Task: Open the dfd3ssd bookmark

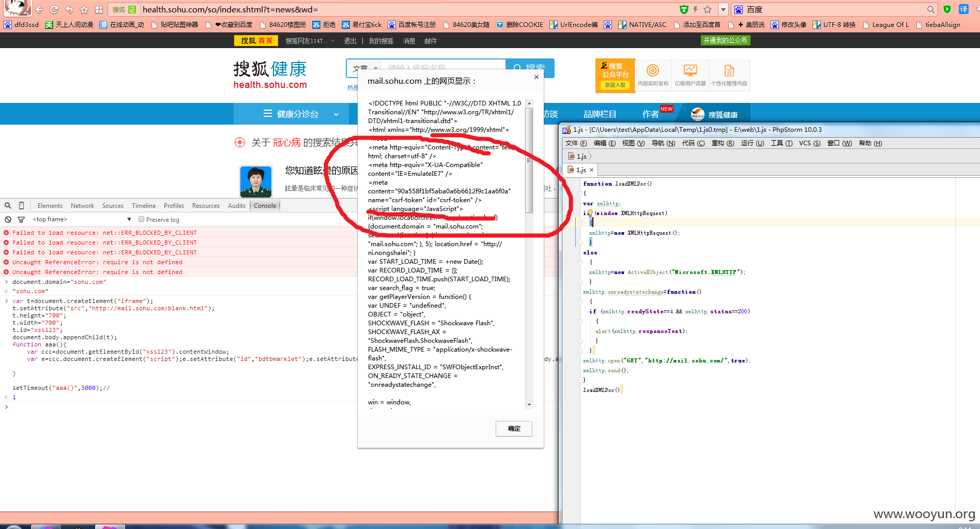Action: click(x=21, y=24)
